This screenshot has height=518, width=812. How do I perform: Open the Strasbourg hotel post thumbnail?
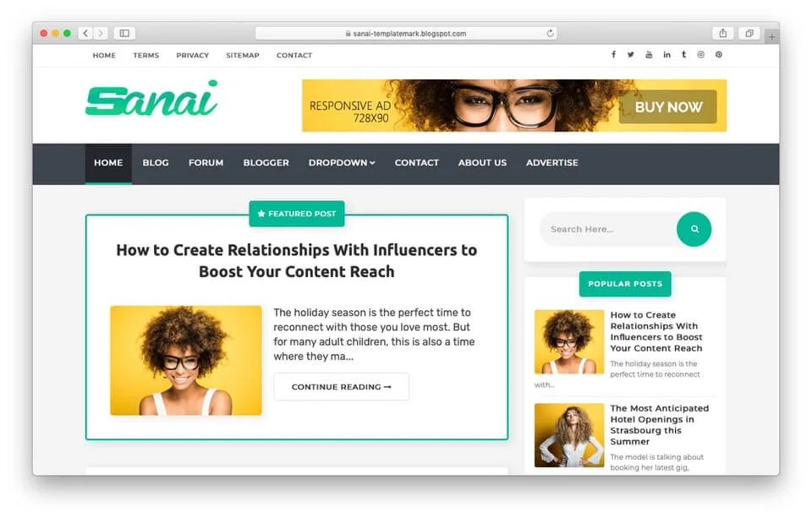pyautogui.click(x=569, y=435)
